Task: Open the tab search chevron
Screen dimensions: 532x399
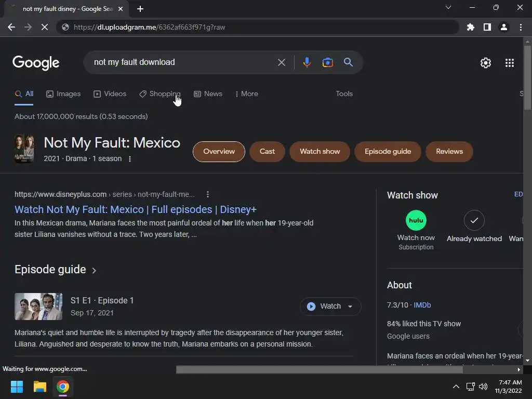Action: point(448,7)
